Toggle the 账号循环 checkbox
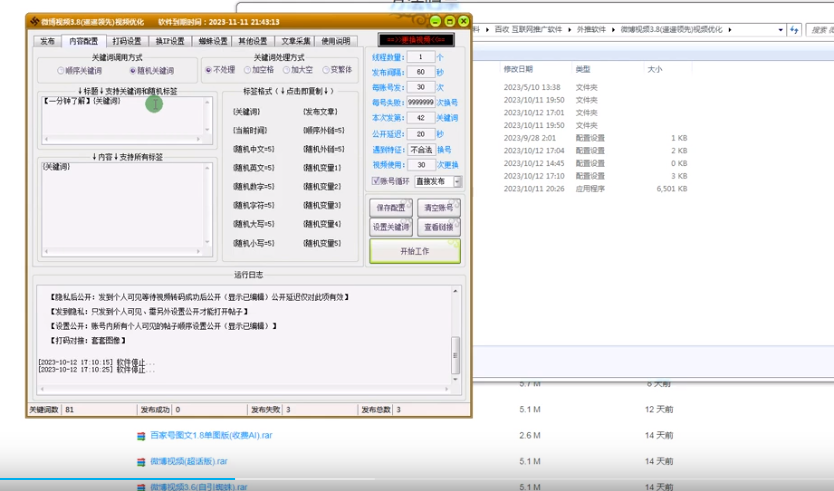Image resolution: width=834 pixels, height=491 pixels. [x=376, y=181]
